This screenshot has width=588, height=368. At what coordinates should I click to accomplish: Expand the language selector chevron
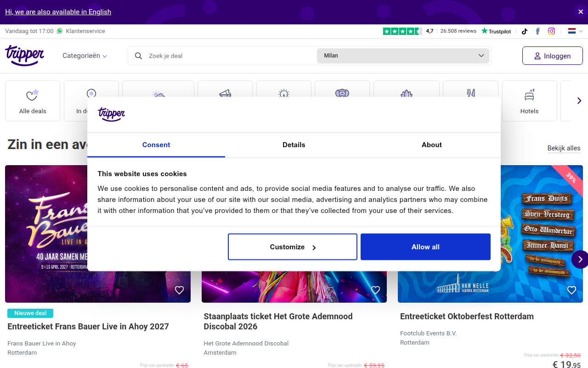[581, 31]
